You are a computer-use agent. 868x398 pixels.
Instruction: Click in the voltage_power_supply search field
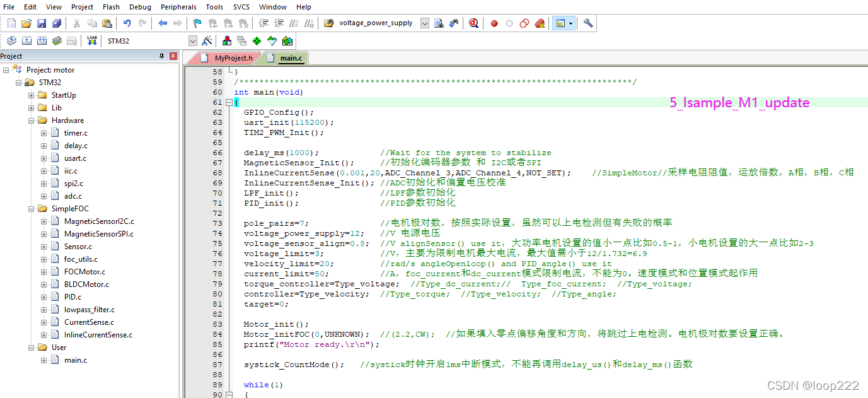378,23
